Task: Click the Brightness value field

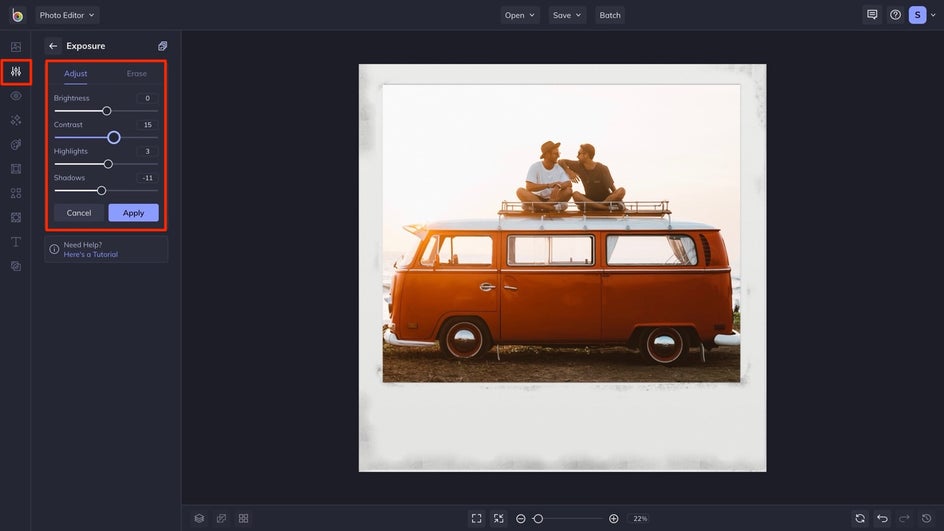Action: [147, 98]
